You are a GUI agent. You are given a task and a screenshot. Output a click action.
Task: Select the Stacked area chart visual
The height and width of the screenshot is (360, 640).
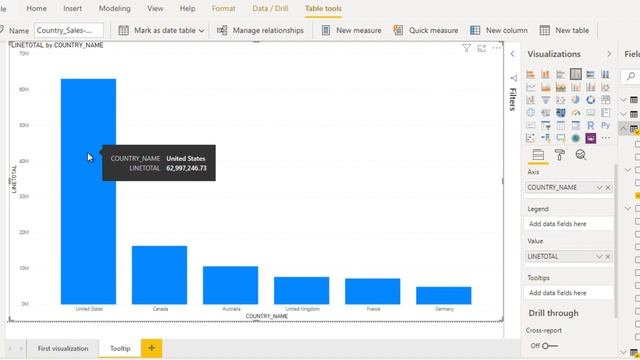pyautogui.click(x=560, y=87)
